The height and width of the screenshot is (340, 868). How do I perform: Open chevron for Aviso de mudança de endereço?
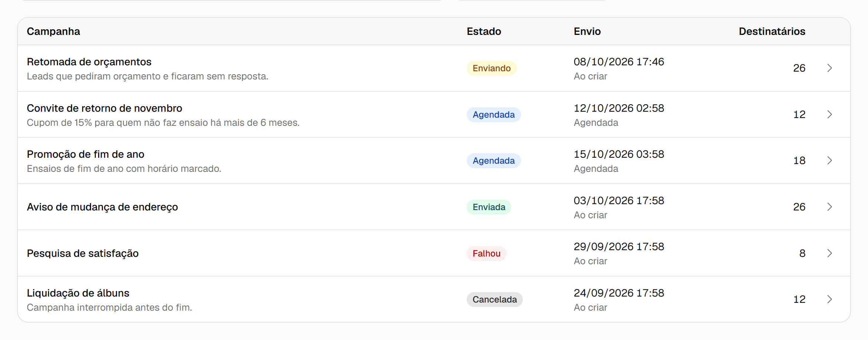point(829,207)
